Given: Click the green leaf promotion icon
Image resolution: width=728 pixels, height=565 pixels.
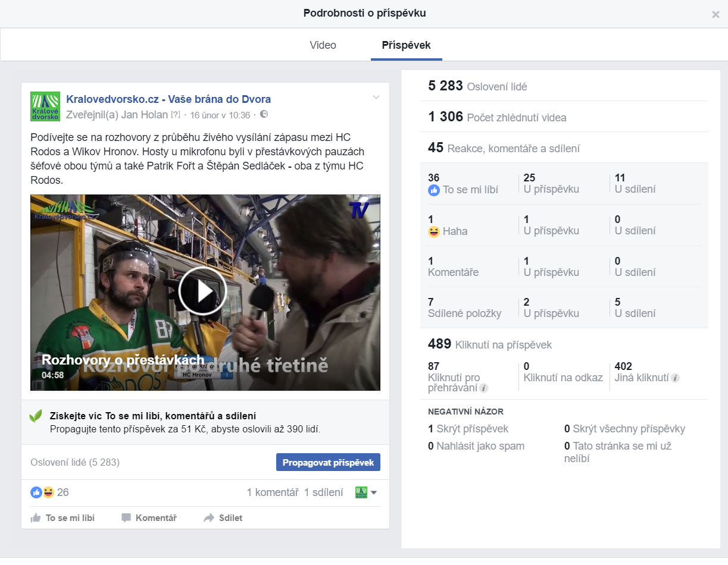Looking at the screenshot, I should pyautogui.click(x=36, y=417).
